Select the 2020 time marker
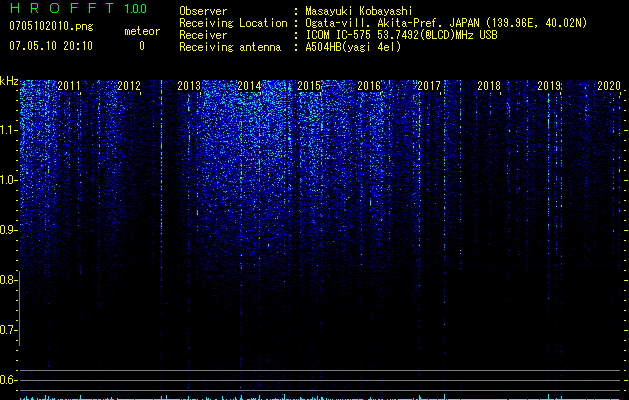629x400 pixels. 609,86
